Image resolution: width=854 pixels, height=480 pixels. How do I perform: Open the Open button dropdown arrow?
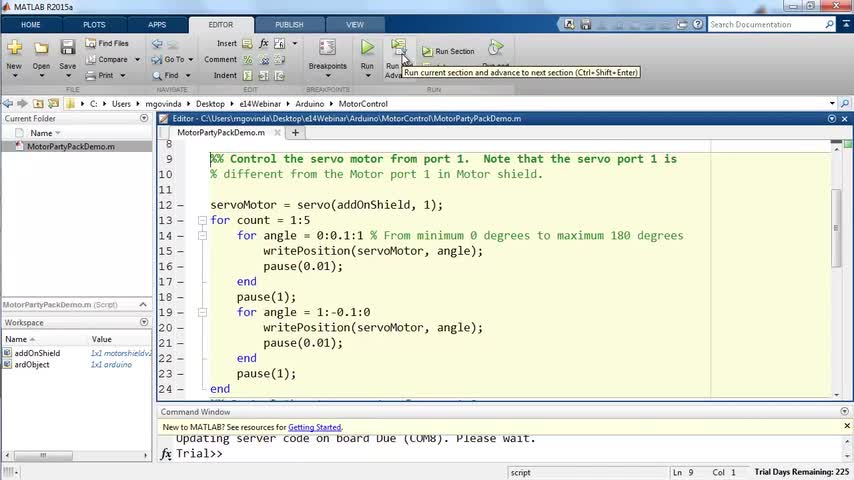tap(41, 76)
